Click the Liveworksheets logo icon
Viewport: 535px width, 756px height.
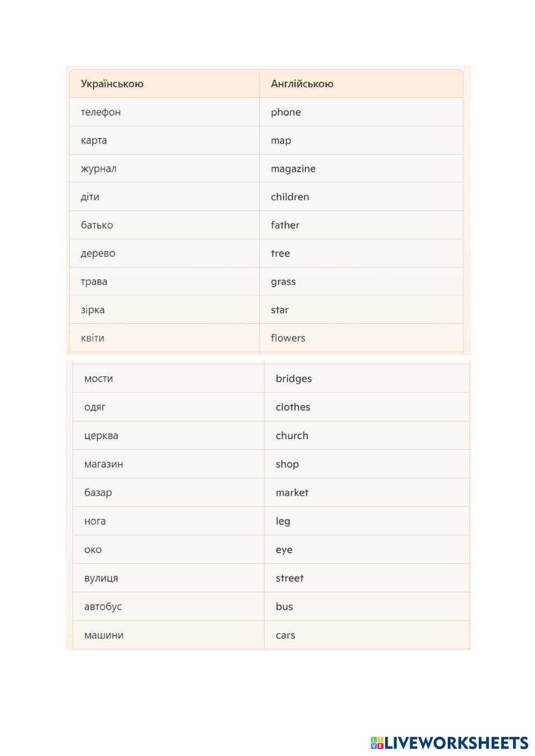tap(377, 743)
